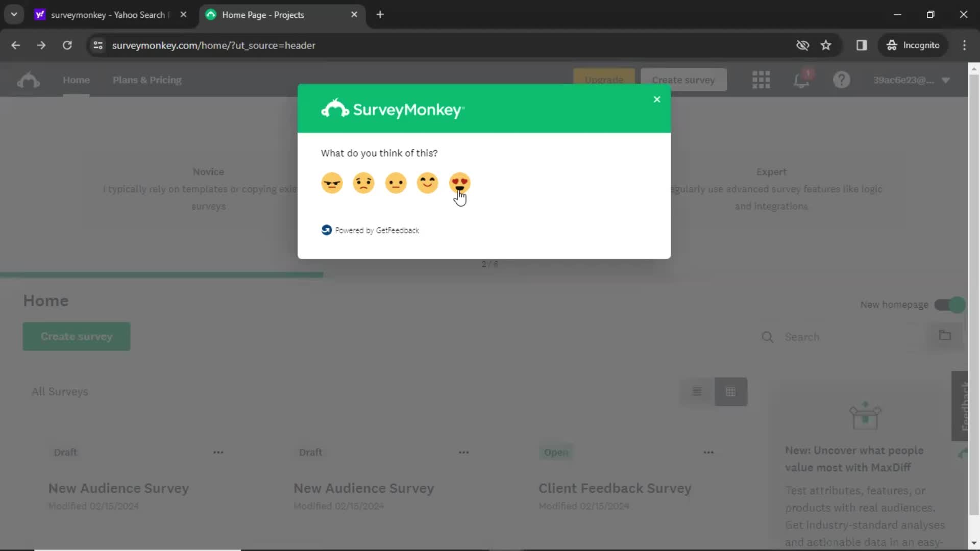The height and width of the screenshot is (551, 980).
Task: Switch to grid view
Action: pyautogui.click(x=731, y=392)
